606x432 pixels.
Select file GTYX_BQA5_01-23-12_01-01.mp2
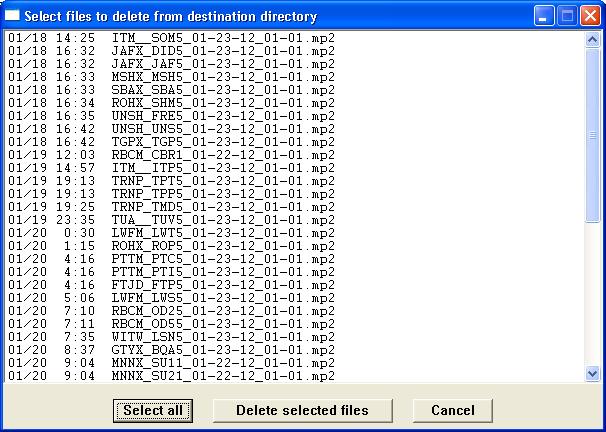point(296,350)
